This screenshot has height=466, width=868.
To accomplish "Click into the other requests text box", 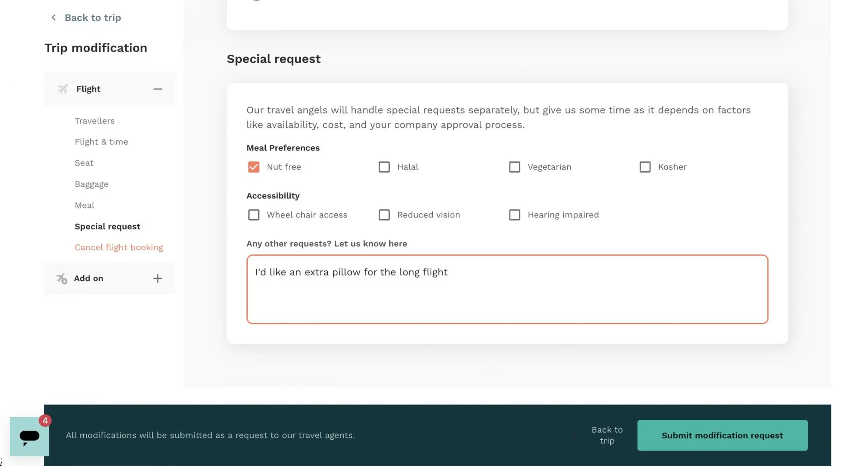I will [507, 289].
